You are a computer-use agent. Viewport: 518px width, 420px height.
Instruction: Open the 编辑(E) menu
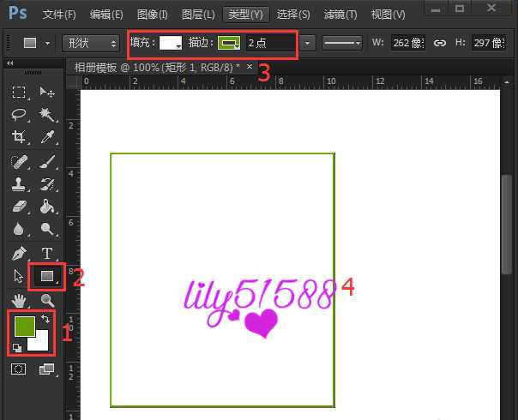[106, 15]
